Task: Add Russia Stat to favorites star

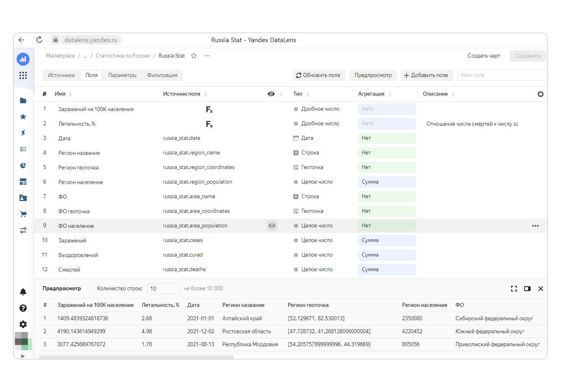Action: click(194, 56)
